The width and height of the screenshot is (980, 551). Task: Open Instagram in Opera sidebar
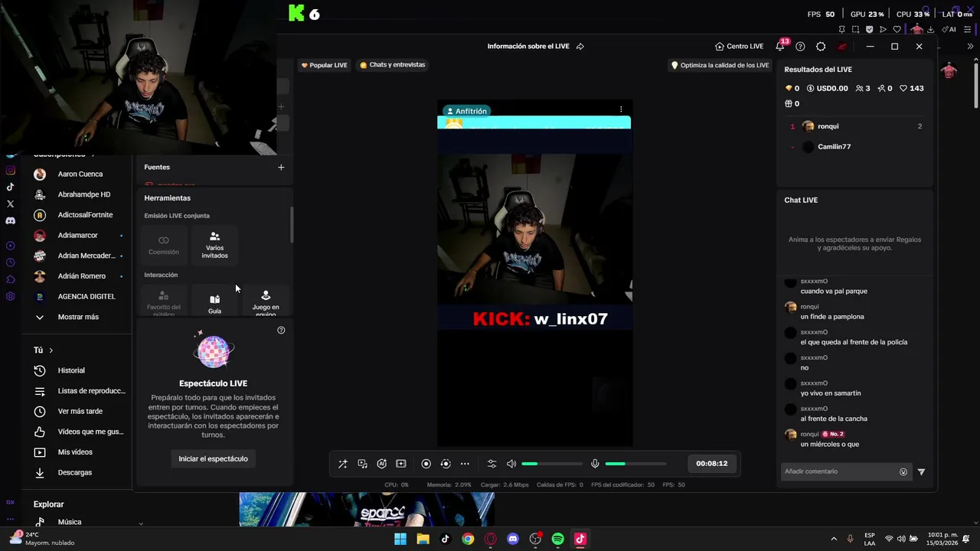10,170
